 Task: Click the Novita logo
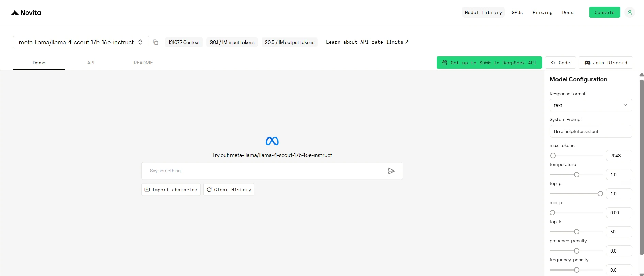26,13
